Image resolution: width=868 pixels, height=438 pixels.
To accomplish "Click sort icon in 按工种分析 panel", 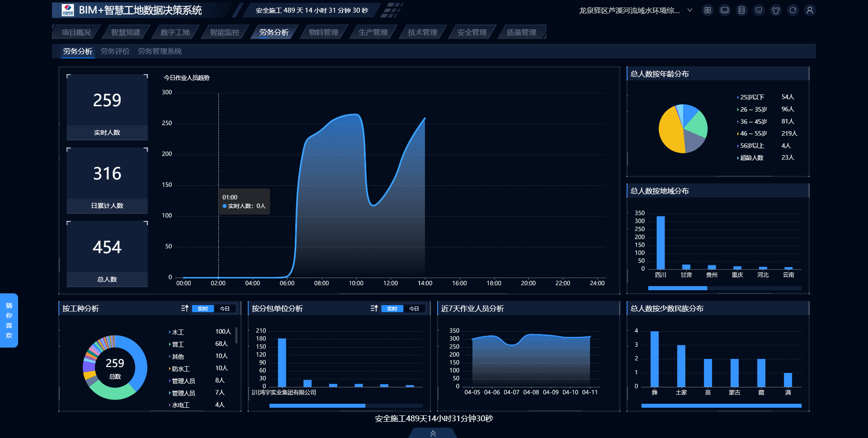I will coord(184,308).
